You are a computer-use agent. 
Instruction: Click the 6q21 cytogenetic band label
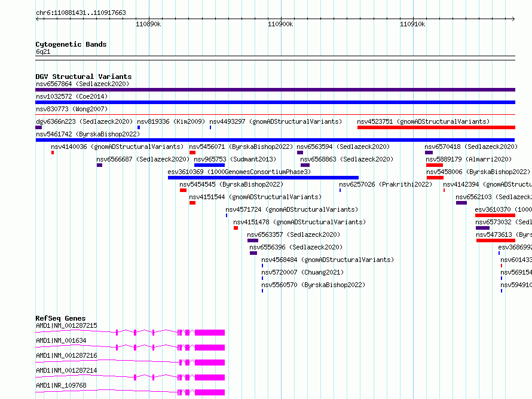point(43,51)
